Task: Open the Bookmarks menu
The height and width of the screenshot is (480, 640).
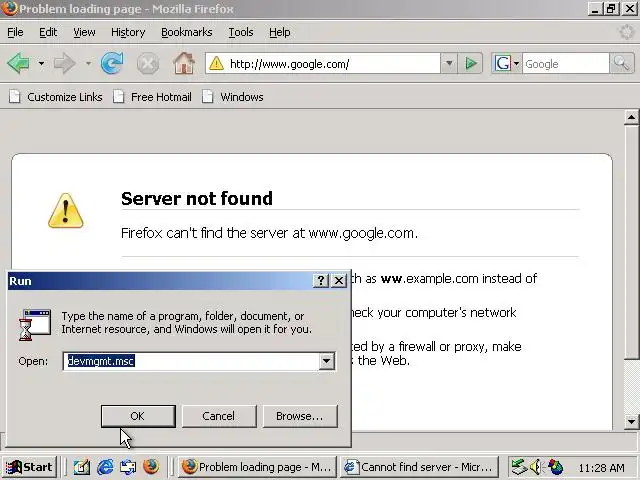Action: point(187,32)
